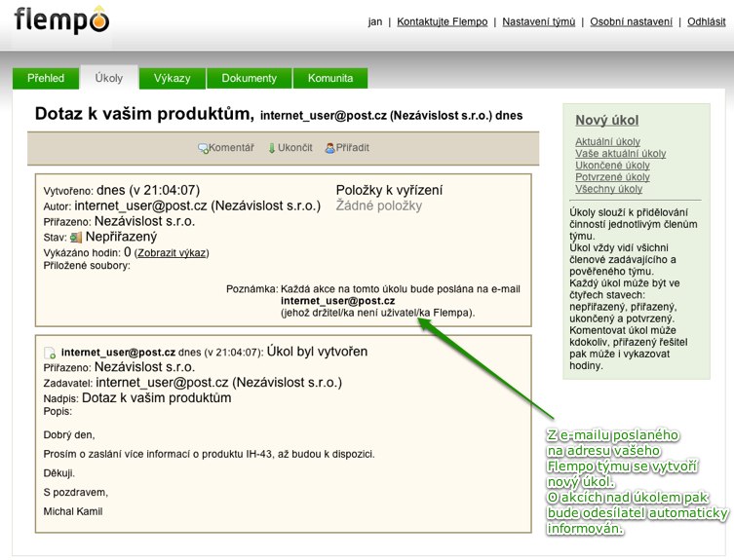Click the green Ukončit arrow icon
Viewport: 734px width, 560px height.
(x=272, y=148)
